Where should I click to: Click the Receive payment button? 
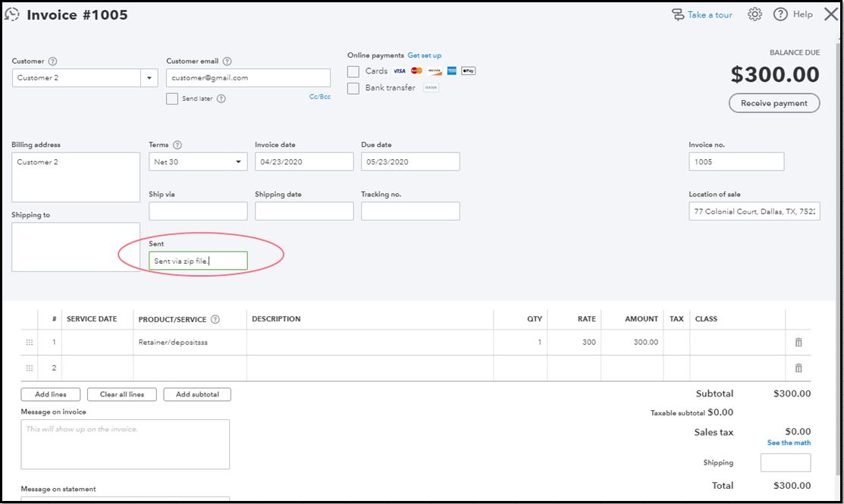(x=773, y=103)
